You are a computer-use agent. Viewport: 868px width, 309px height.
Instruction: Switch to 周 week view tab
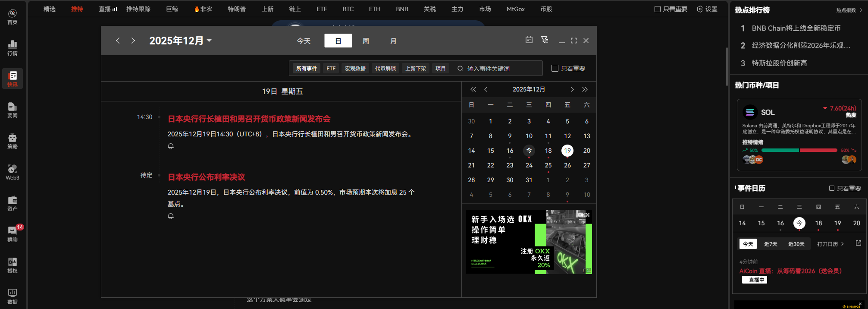click(x=366, y=41)
